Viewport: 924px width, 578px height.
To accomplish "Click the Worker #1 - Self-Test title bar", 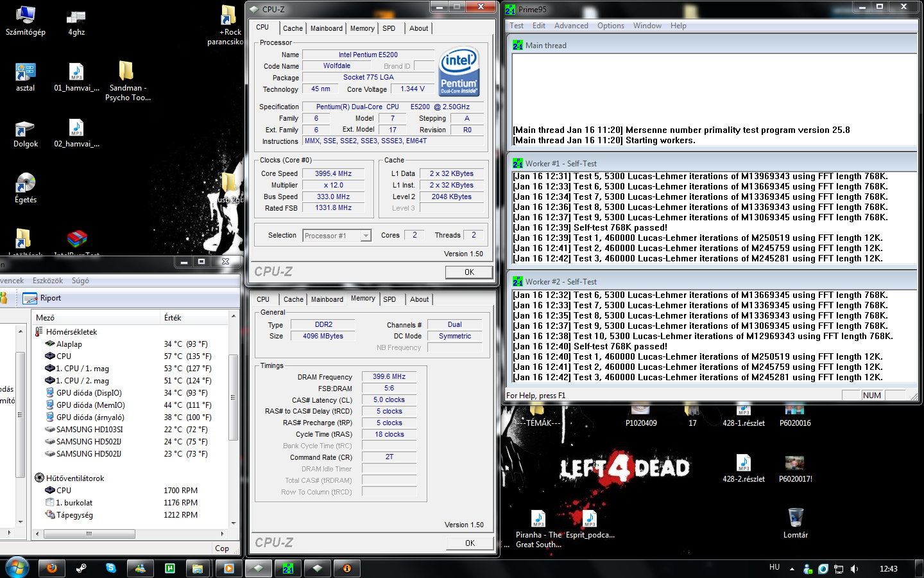I will tap(711, 164).
